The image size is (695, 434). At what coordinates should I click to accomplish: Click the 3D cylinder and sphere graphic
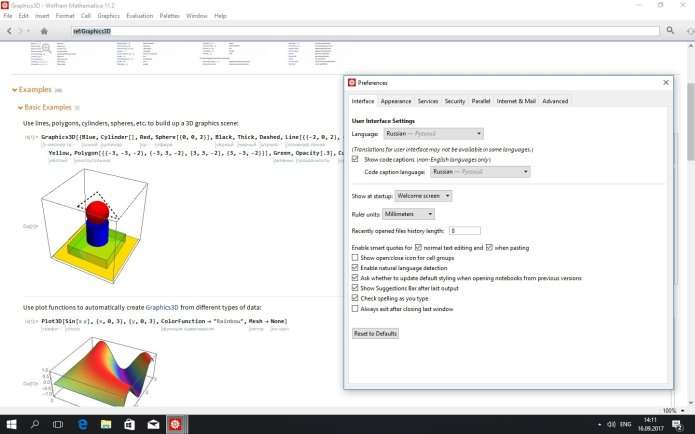95,225
